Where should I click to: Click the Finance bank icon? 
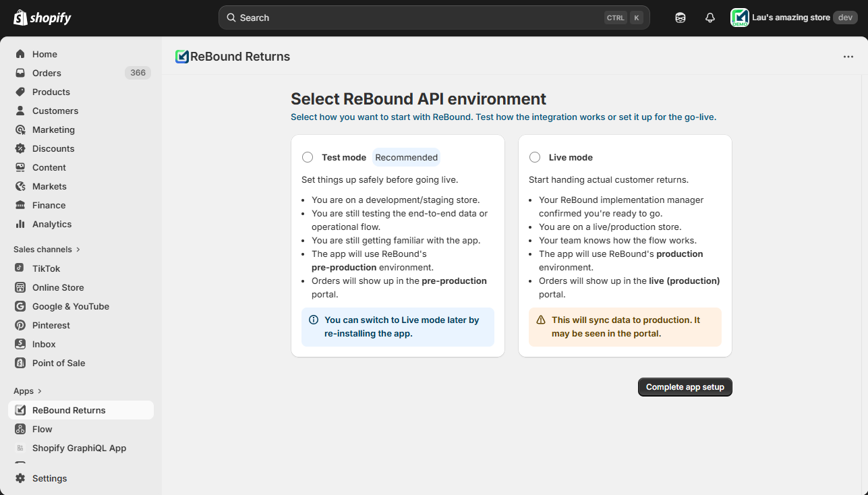coord(20,205)
